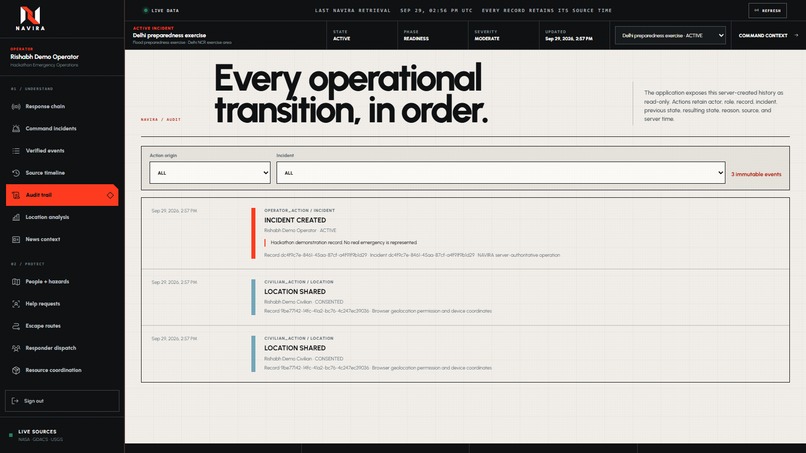Click the diamond marker on Audit trail
This screenshot has width=806, height=453.
(x=110, y=195)
